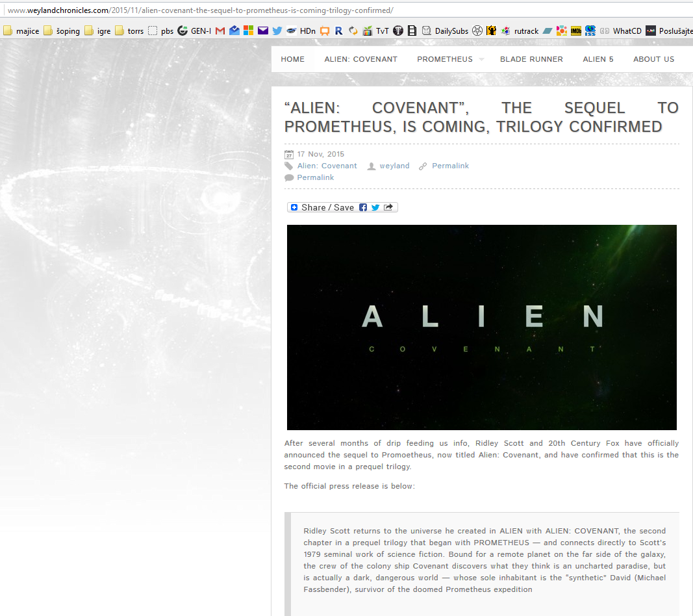Open the BLADE RUNNER menu item
This screenshot has width=693, height=616.
[x=531, y=59]
